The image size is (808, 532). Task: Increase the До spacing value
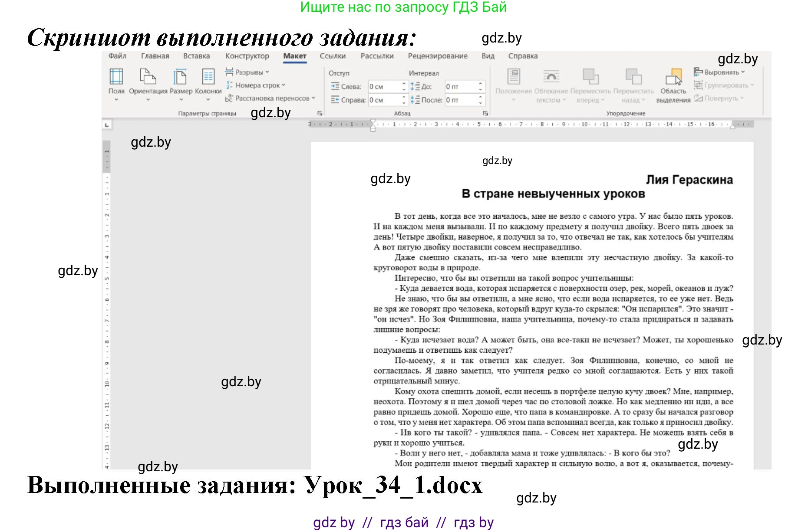point(480,83)
